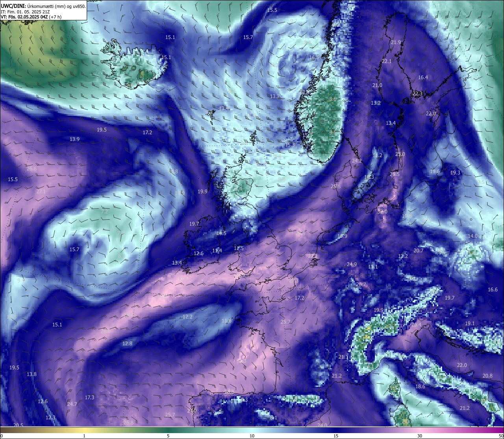
Task: Click the 16.4 value over Finland
Action: [423, 78]
